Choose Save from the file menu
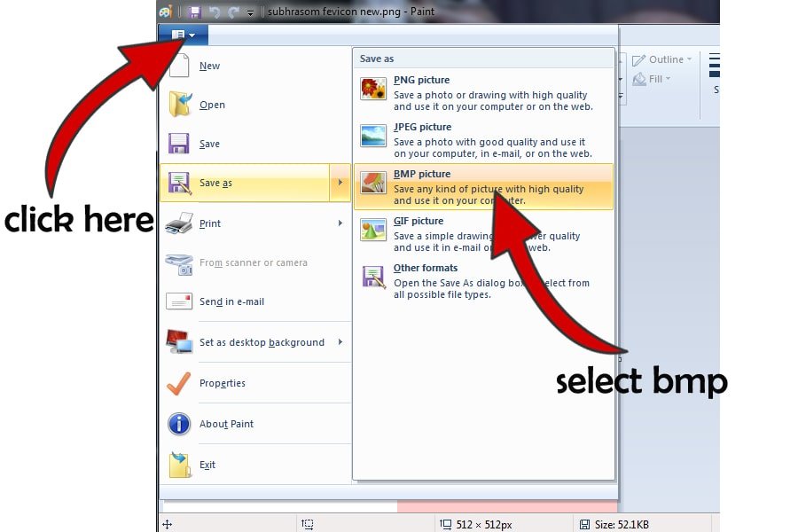 coord(255,144)
